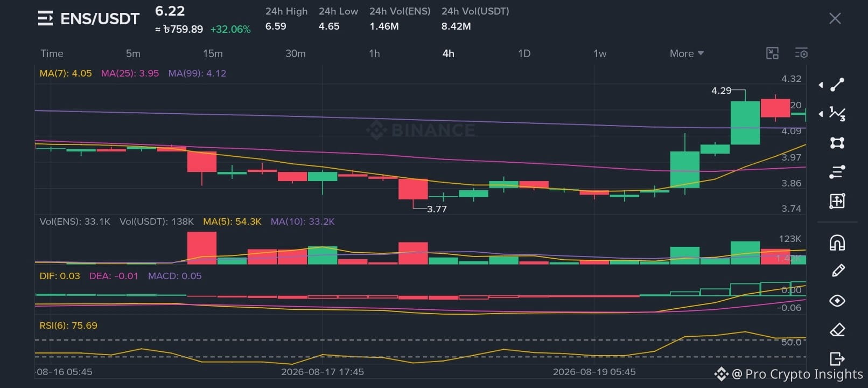
Task: Click the current price 6.22
Action: pyautogui.click(x=170, y=11)
